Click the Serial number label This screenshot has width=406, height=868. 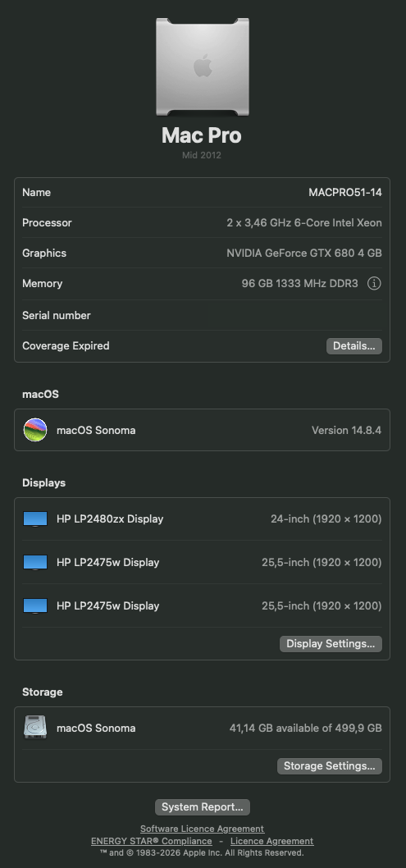click(x=57, y=316)
